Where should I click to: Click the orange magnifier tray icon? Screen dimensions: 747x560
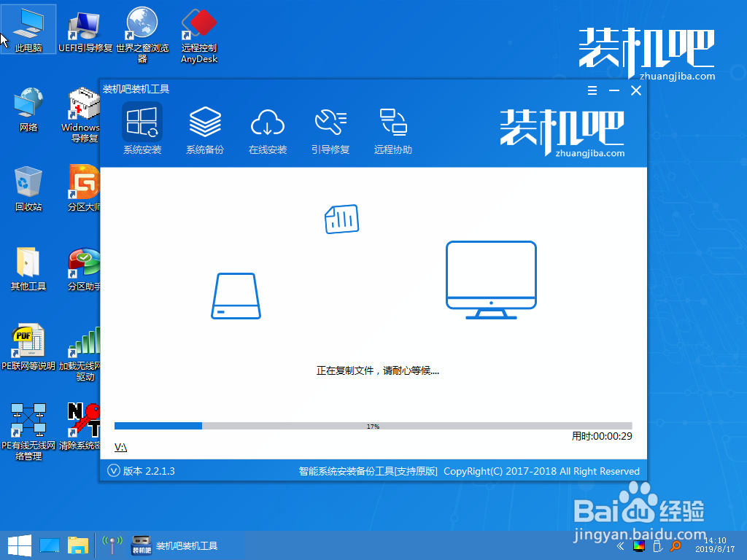click(676, 545)
